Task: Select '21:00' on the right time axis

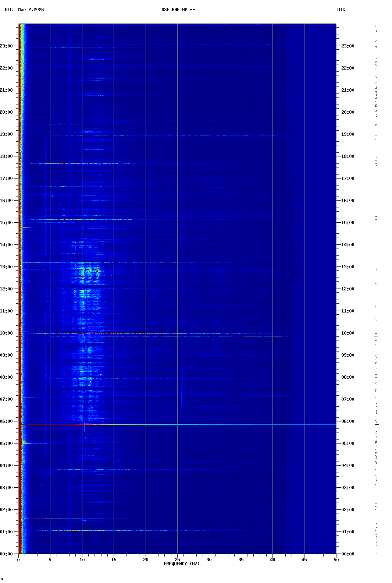Action: pyautogui.click(x=348, y=90)
